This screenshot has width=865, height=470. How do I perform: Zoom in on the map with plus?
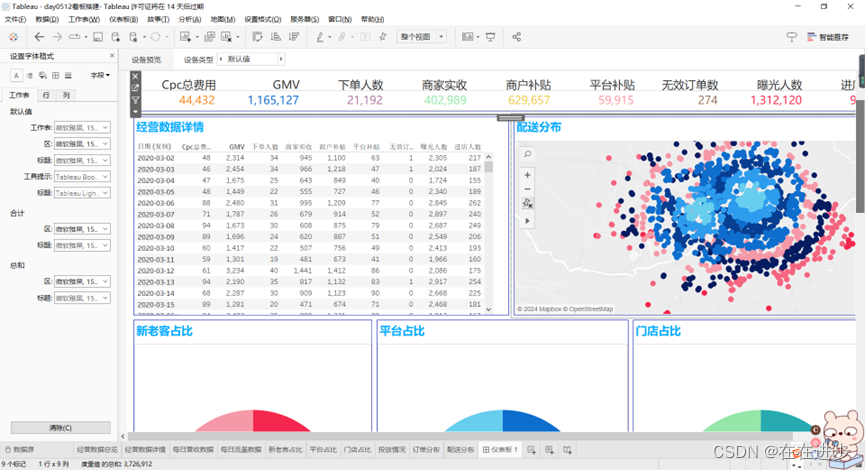[x=527, y=175]
